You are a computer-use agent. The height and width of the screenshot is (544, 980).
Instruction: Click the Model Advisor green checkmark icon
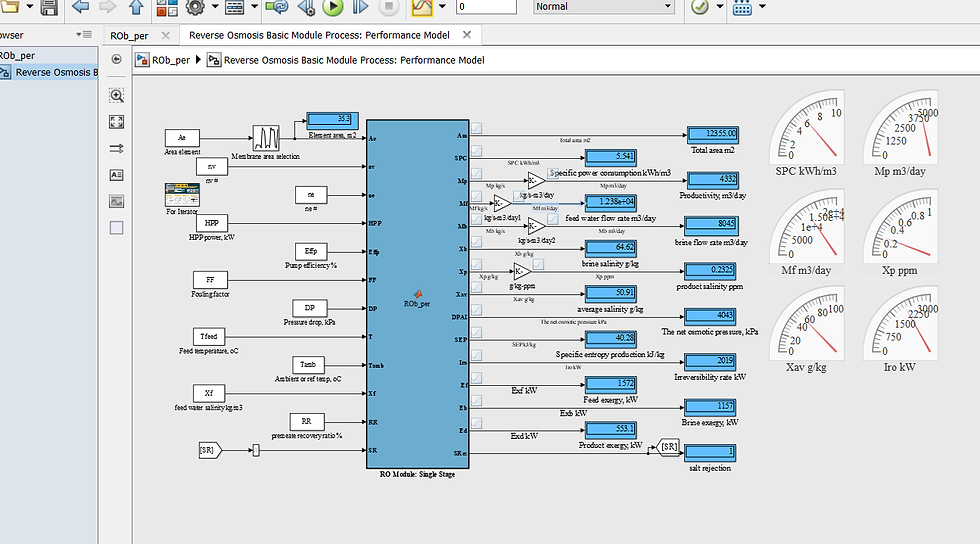pyautogui.click(x=700, y=7)
